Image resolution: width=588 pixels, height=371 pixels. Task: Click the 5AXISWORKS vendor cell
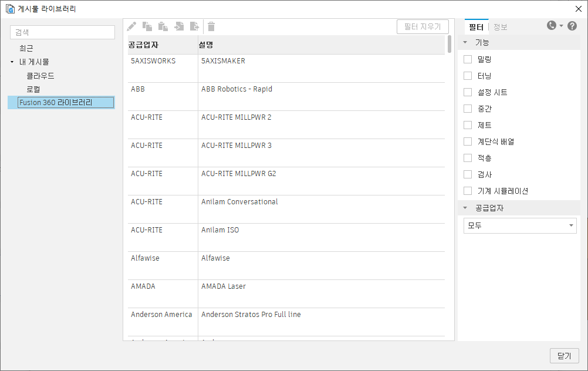[x=163, y=69]
